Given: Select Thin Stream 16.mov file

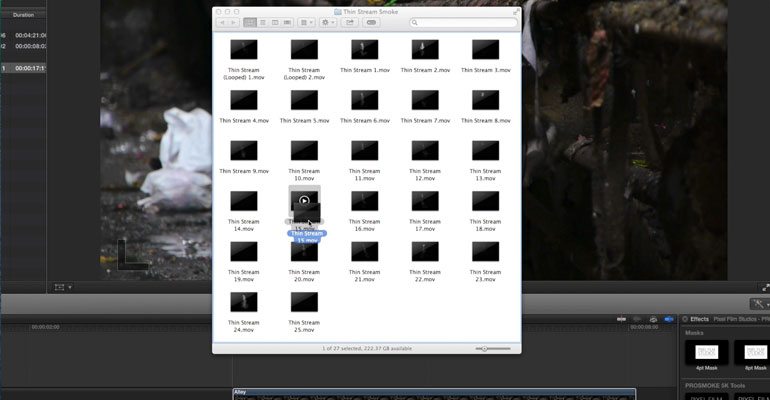Looking at the screenshot, I should point(364,211).
